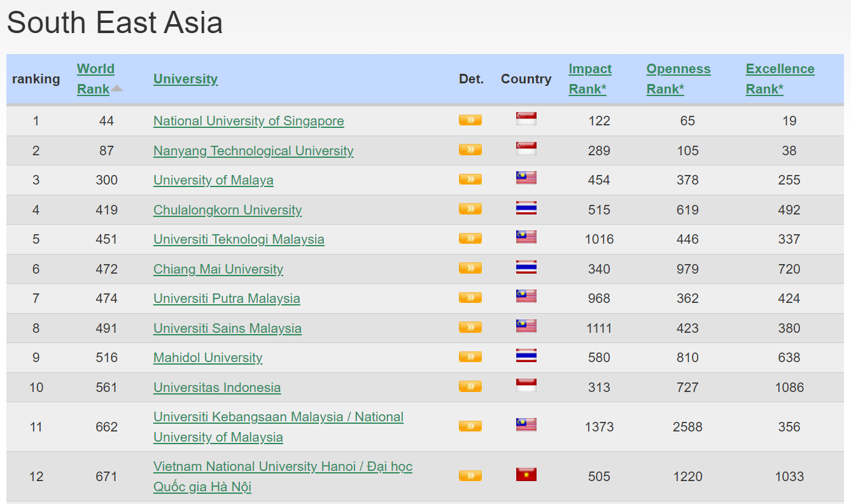Open National University of Singapore link
Image resolution: width=851 pixels, height=504 pixels.
coord(248,121)
